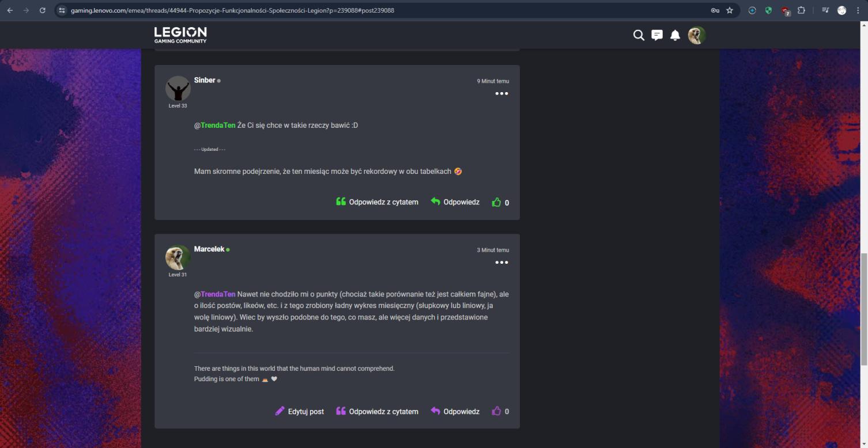Open three-dot options menu on Sinber's post
868x448 pixels.
(x=501, y=94)
